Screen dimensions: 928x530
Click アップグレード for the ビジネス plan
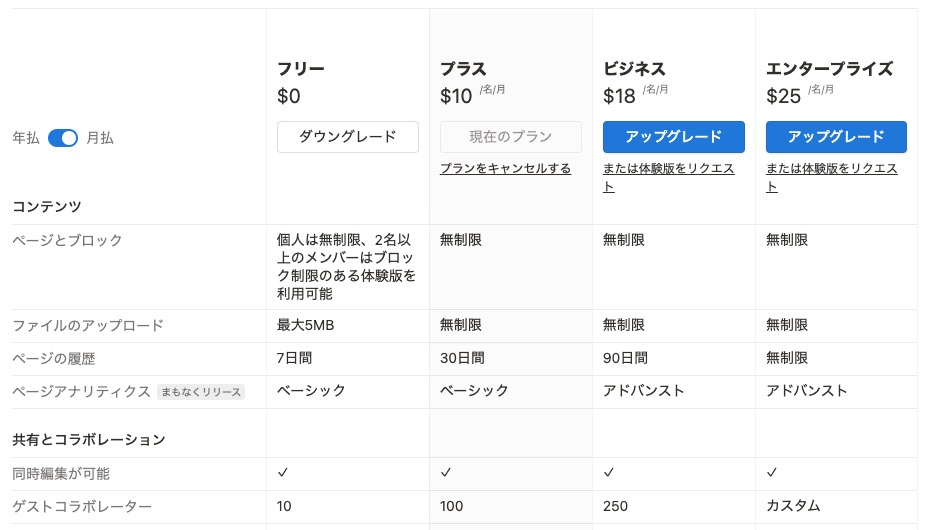point(674,137)
